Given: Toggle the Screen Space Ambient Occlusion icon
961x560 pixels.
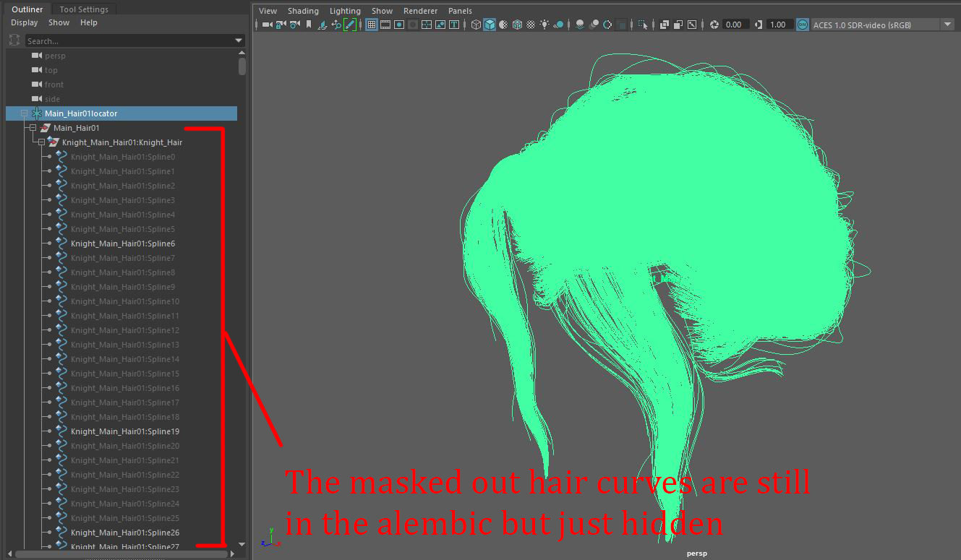Looking at the screenshot, I should point(580,25).
